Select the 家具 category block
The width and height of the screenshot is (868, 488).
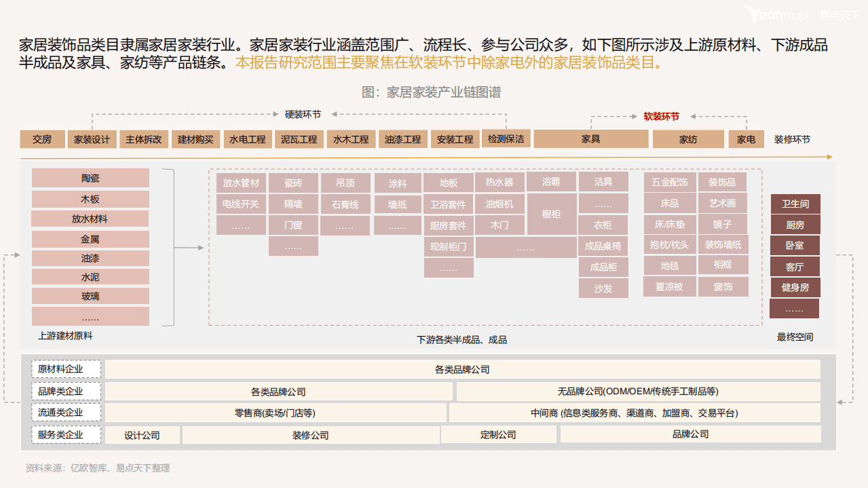coord(591,139)
